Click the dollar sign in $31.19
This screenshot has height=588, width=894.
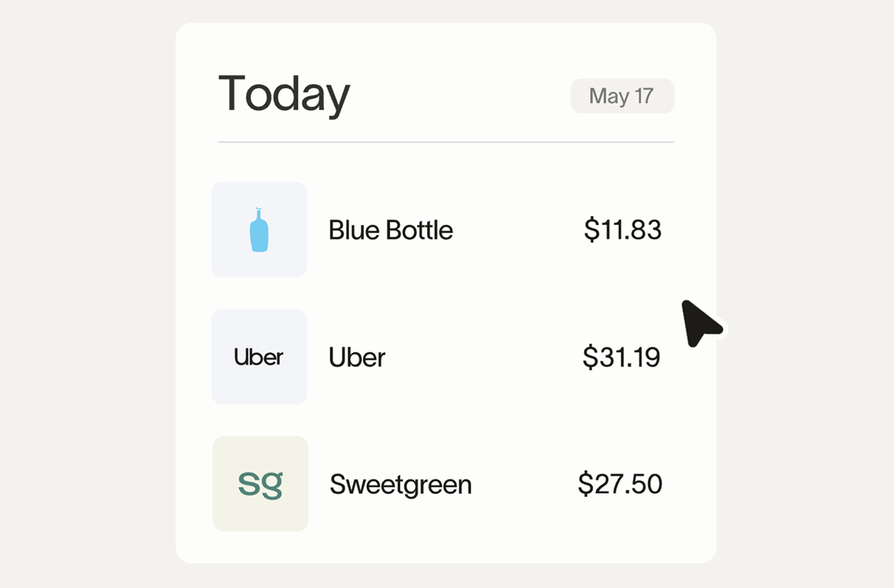(x=590, y=358)
